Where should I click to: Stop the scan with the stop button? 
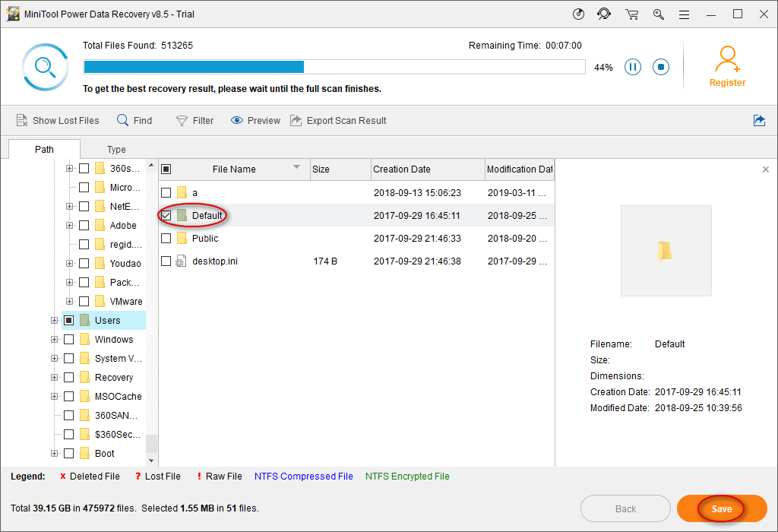pos(660,67)
